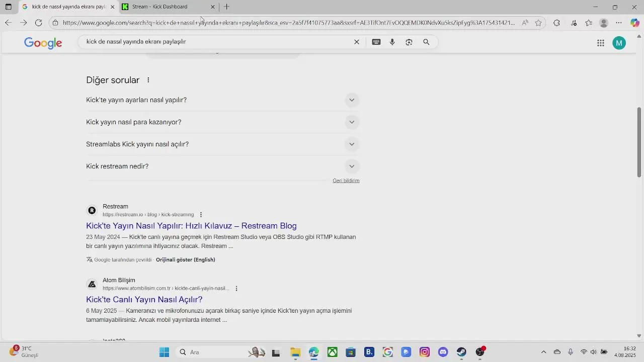Open Edge profile icon
This screenshot has height=362, width=644.
coord(604,23)
